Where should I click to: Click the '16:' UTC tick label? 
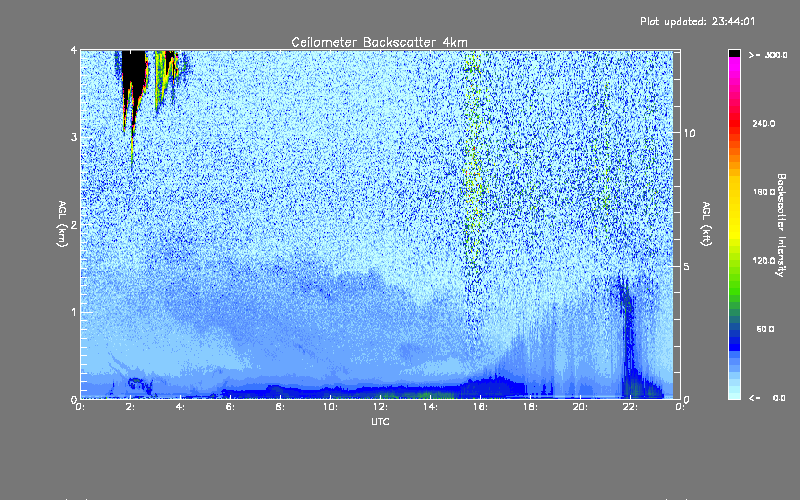click(x=480, y=407)
